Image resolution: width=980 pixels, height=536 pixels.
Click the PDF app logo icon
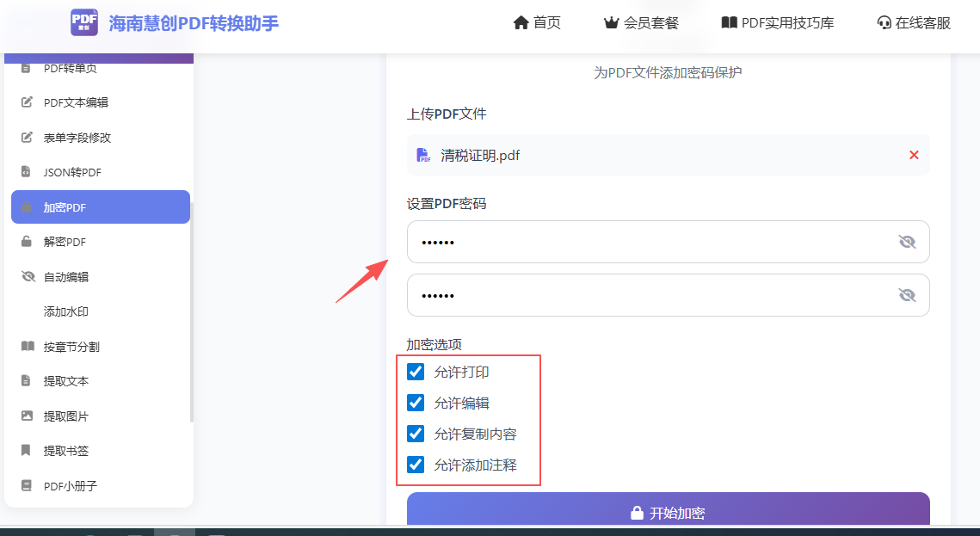click(83, 22)
